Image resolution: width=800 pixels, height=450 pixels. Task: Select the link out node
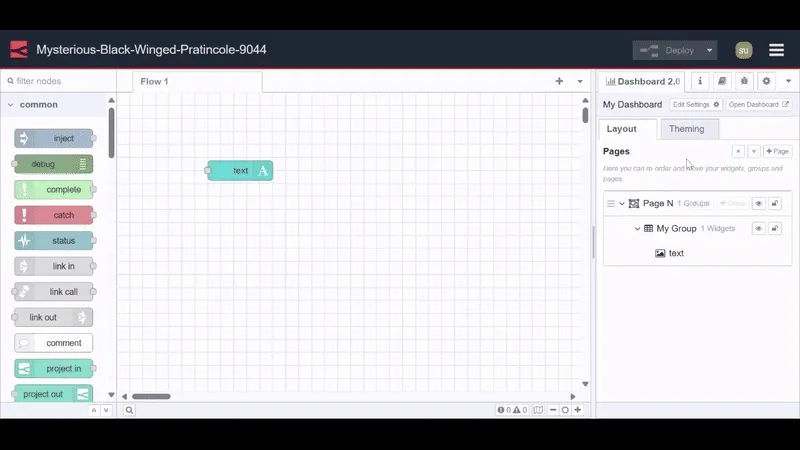(54, 317)
